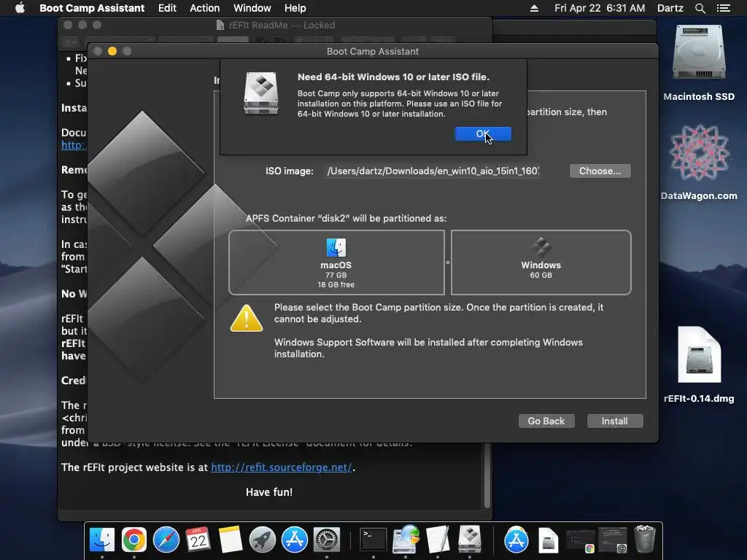This screenshot has width=747, height=560.
Task: Open the Applications stack beside the dmg in dock
Action: pos(516,540)
